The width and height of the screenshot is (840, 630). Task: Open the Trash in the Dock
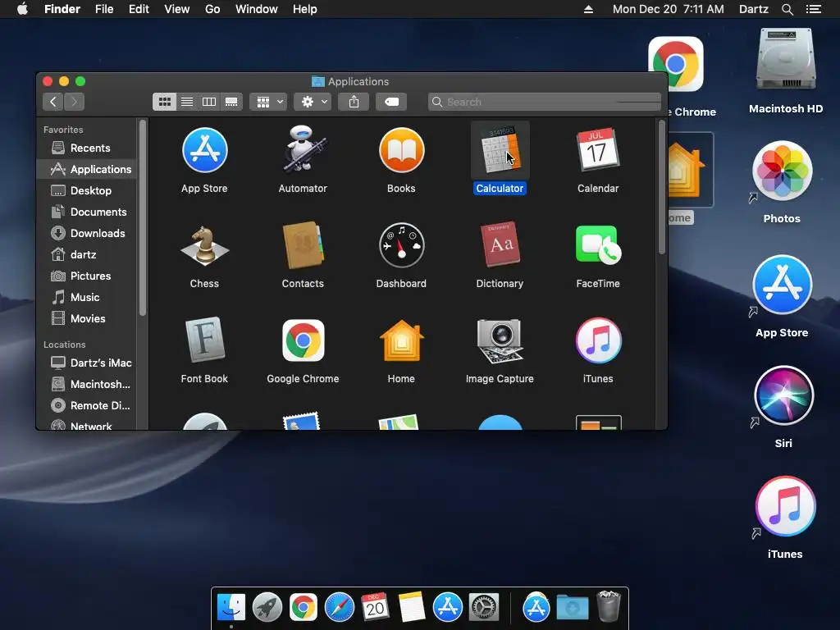[608, 606]
